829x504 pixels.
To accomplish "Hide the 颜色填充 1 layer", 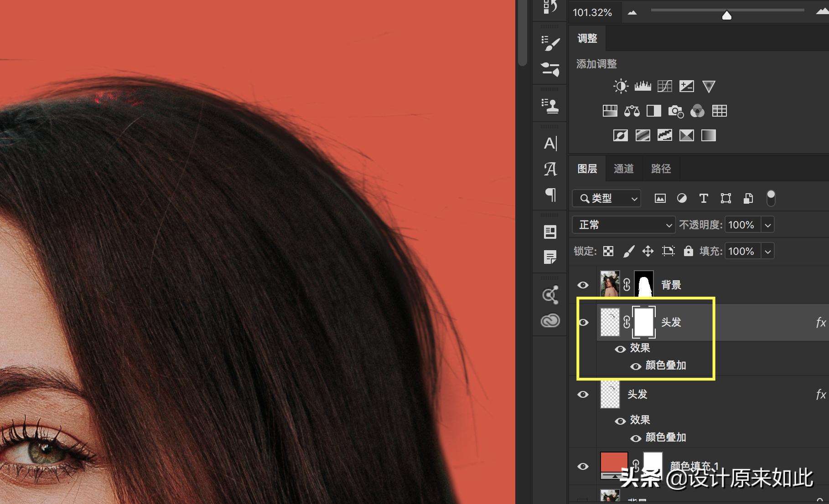I will pos(583,466).
